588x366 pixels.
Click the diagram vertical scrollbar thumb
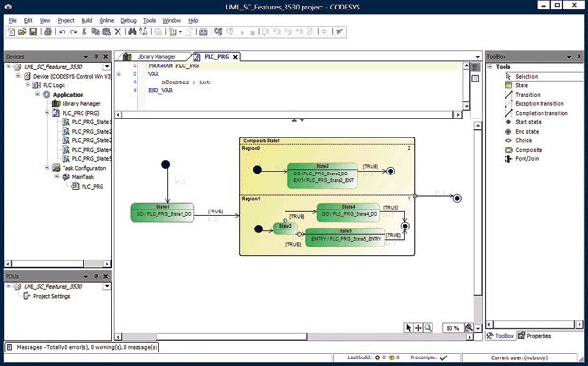478,212
